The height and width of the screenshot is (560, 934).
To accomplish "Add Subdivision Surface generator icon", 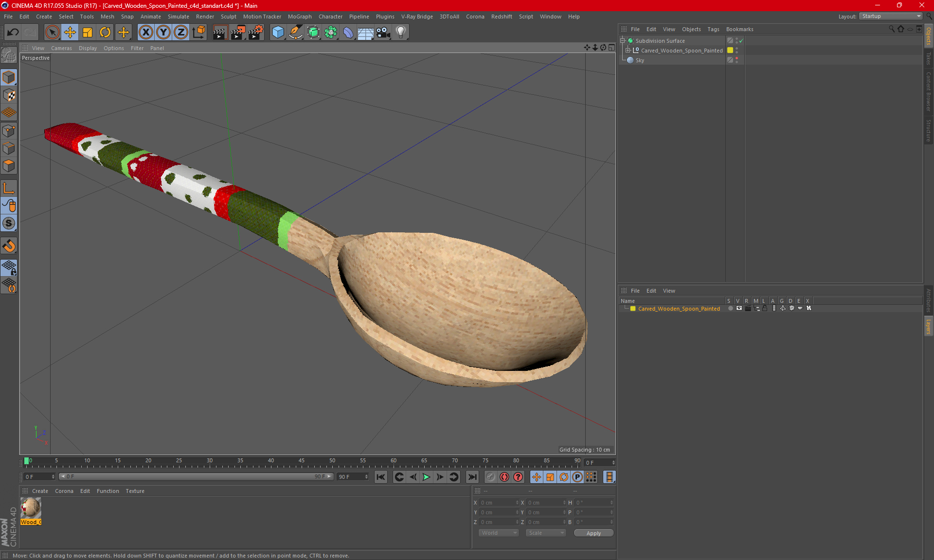I will pos(313,33).
